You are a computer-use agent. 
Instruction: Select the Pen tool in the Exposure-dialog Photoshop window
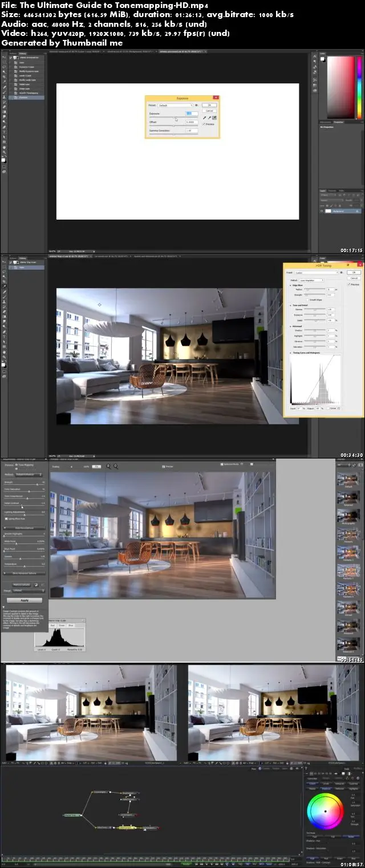pyautogui.click(x=4, y=127)
